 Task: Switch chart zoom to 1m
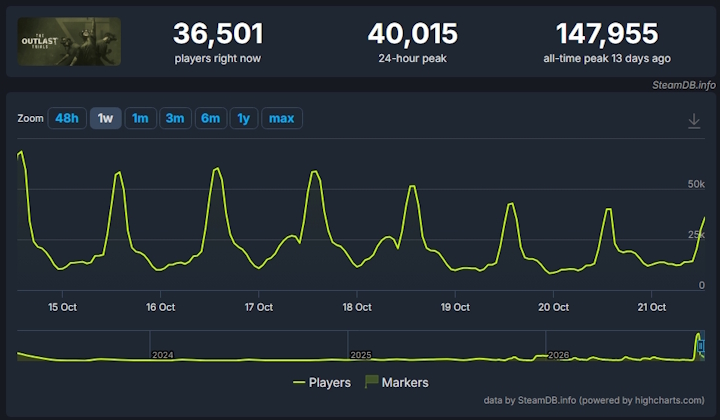[141, 118]
